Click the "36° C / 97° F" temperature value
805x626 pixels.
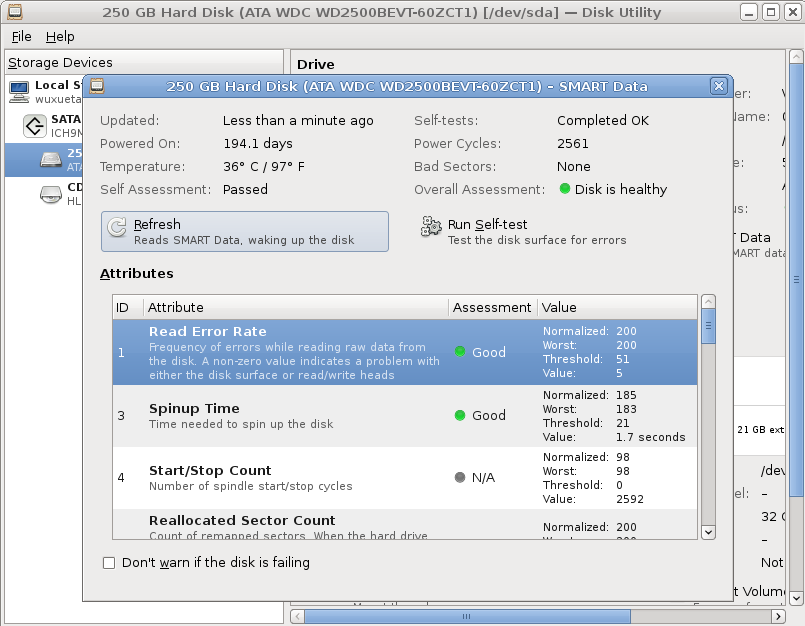(x=264, y=166)
